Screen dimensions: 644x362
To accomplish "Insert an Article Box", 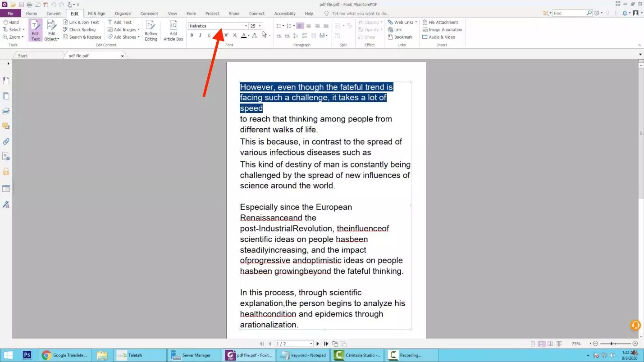I will coord(173,30).
